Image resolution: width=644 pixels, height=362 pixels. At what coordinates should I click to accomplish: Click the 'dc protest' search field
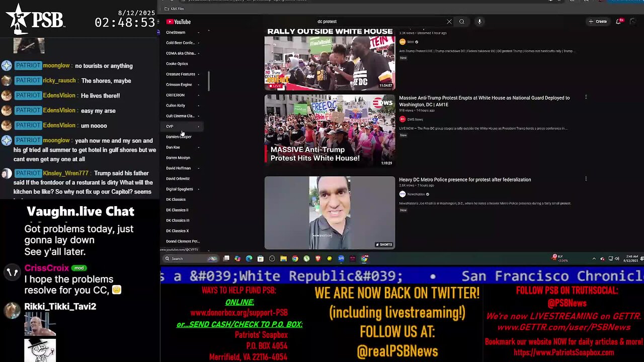tap(380, 22)
